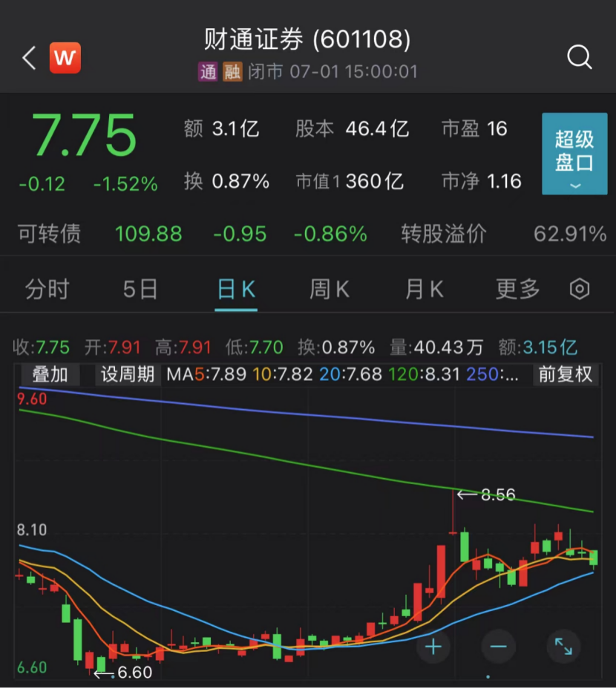
Task: Switch to the 分时 tab
Action: coord(47,290)
